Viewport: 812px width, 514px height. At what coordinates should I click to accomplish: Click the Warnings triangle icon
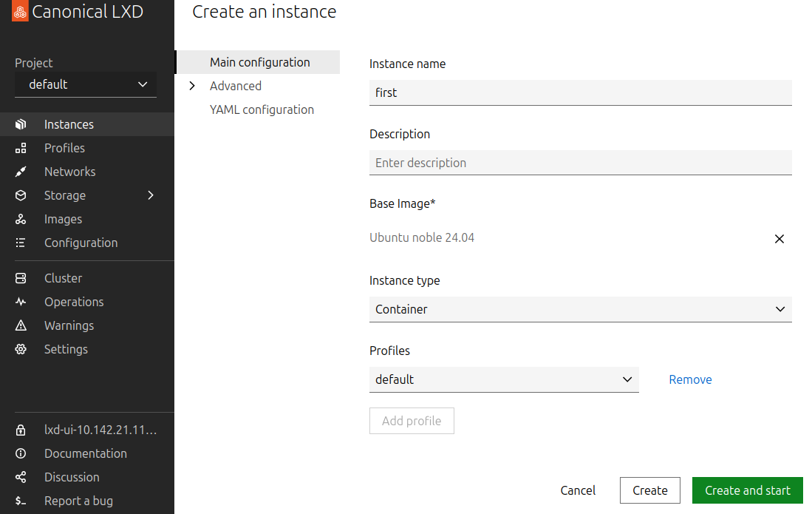21,325
